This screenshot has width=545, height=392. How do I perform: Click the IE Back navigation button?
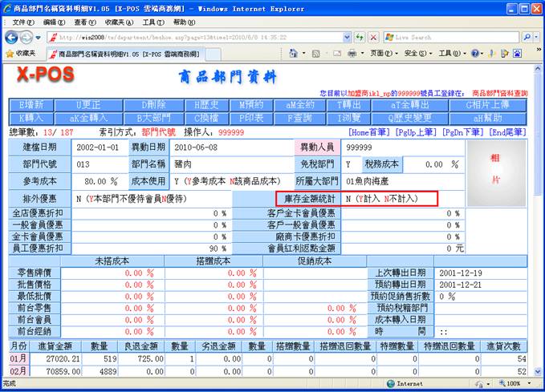(x=11, y=38)
